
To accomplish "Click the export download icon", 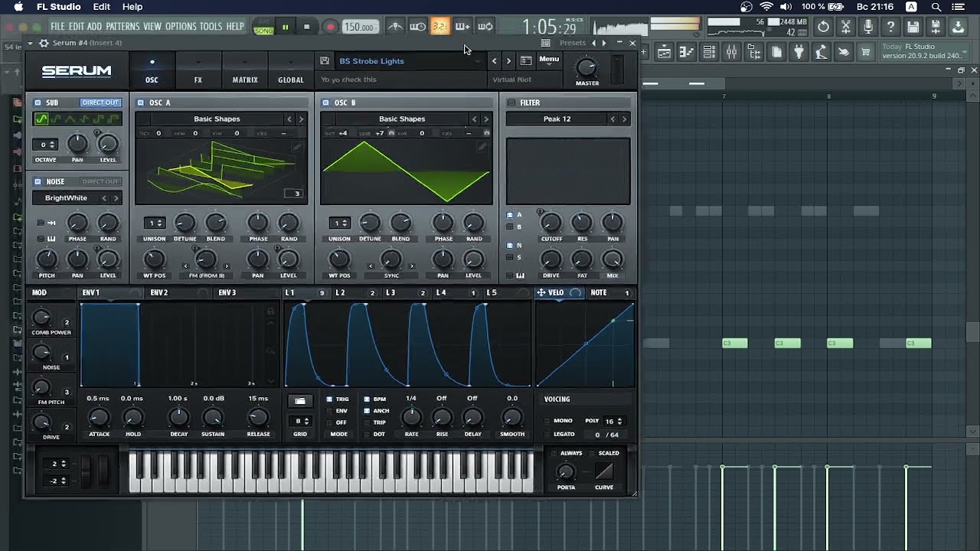I will [x=958, y=27].
